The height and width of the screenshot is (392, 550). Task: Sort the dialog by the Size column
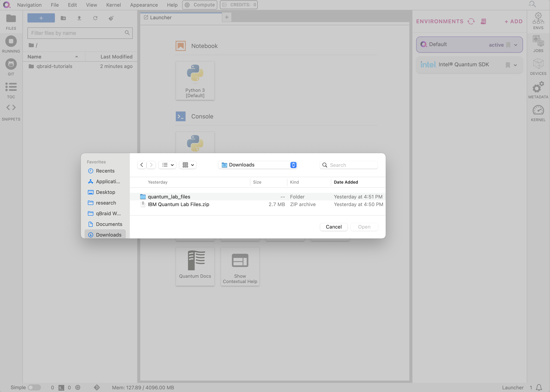(269, 182)
